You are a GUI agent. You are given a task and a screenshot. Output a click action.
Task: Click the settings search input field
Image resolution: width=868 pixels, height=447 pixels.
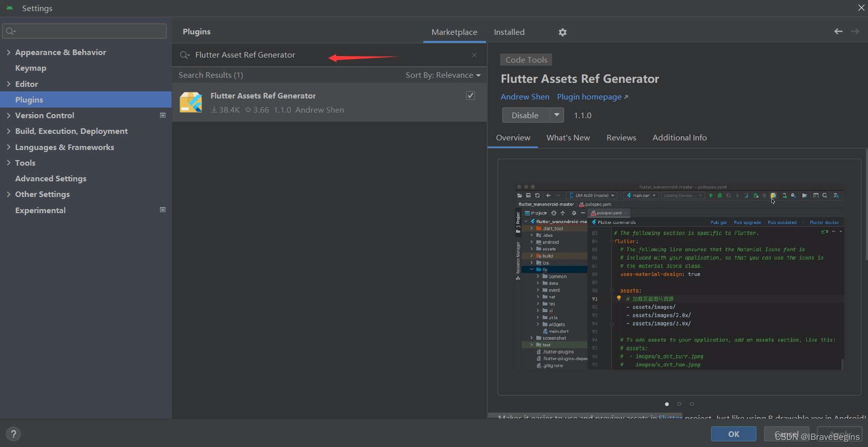(84, 31)
